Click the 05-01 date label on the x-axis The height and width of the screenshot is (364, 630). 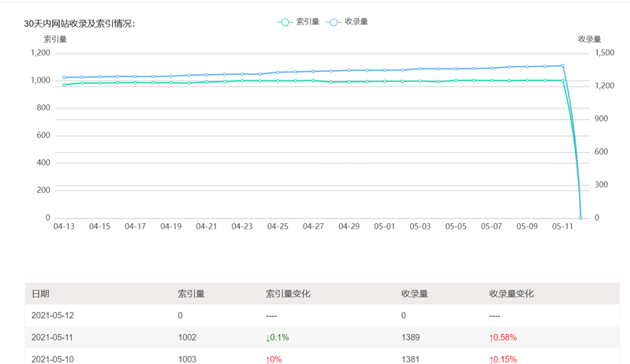[384, 227]
